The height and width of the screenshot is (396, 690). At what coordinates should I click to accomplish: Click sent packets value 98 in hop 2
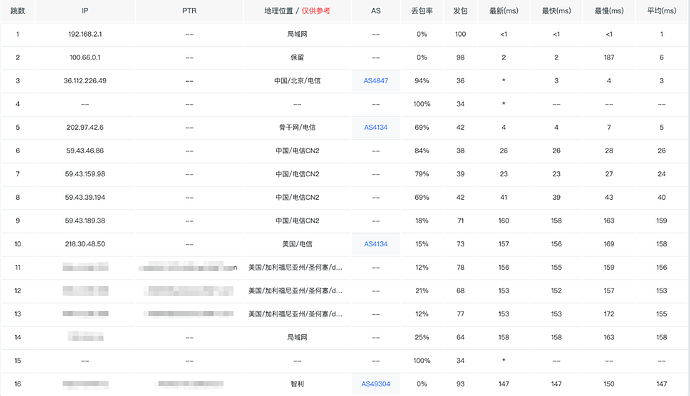(460, 57)
